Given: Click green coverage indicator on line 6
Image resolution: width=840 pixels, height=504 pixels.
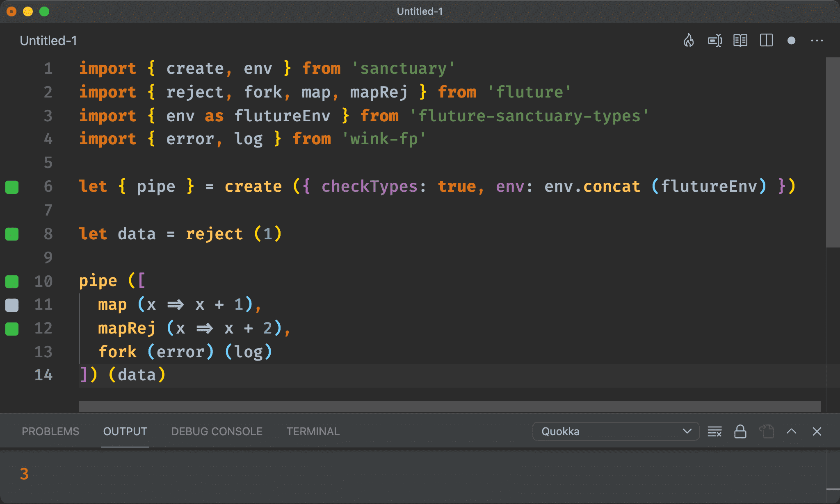Looking at the screenshot, I should [x=12, y=187].
